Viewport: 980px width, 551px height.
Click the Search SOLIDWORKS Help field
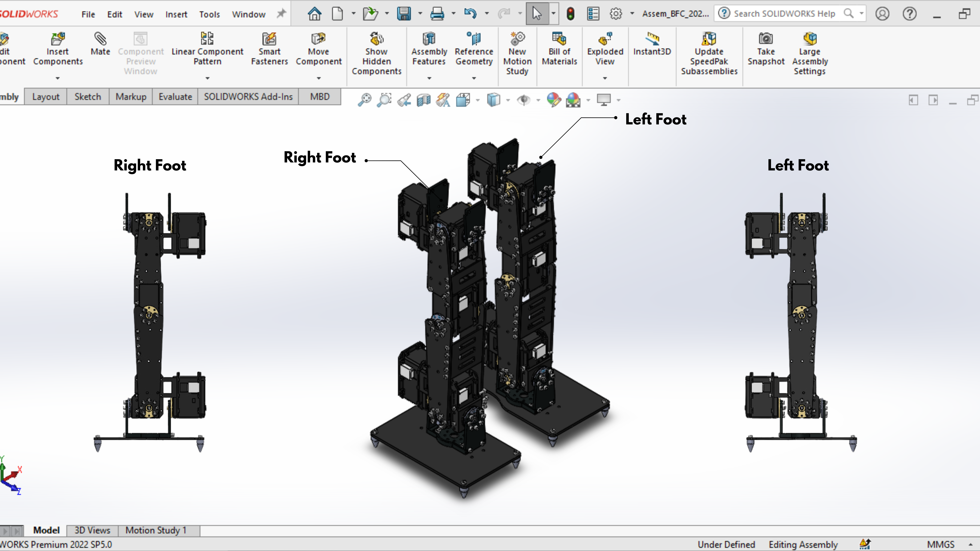[x=790, y=14]
